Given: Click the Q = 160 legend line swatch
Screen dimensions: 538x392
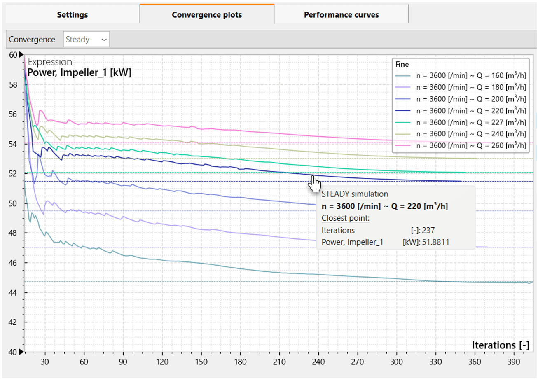Looking at the screenshot, I should tap(403, 76).
